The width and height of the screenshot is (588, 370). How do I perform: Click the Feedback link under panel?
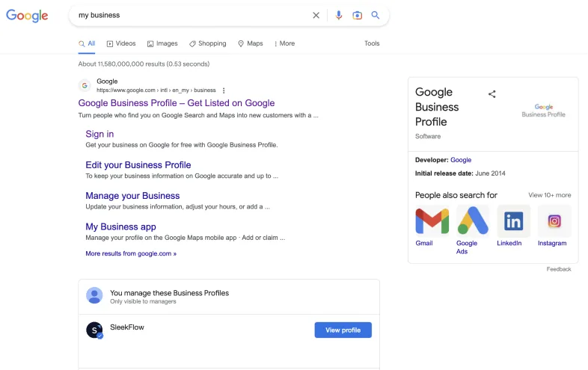pyautogui.click(x=558, y=269)
